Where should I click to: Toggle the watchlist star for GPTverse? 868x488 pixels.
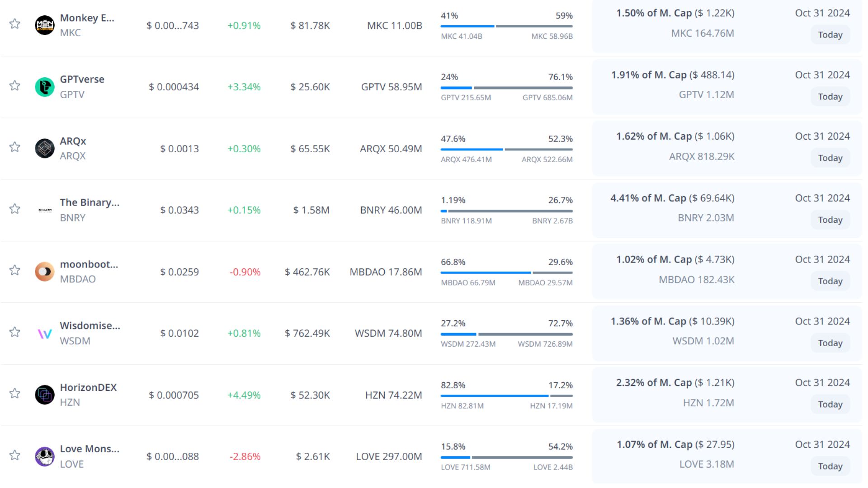pyautogui.click(x=15, y=86)
